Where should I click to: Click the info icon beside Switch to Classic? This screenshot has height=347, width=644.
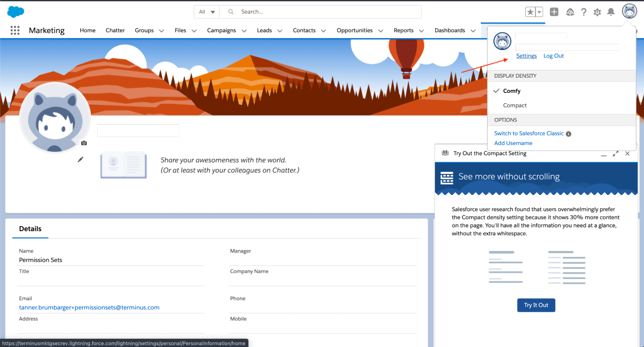[569, 134]
